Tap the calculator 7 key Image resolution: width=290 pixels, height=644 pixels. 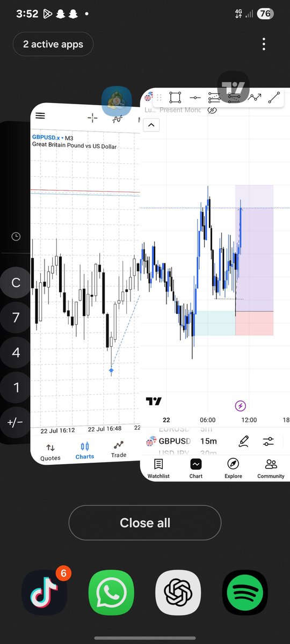point(16,318)
